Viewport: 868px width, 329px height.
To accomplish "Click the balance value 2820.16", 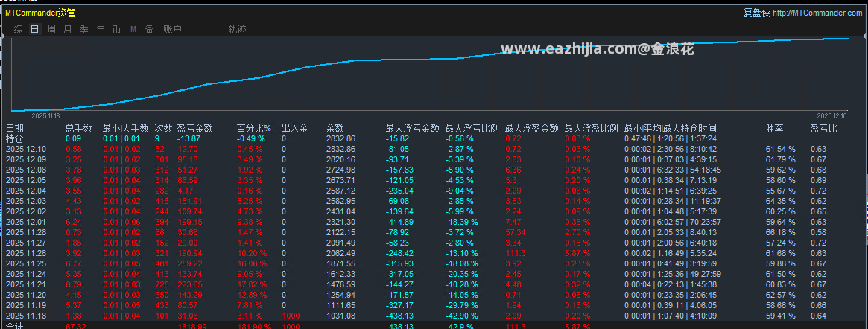I will [340, 159].
